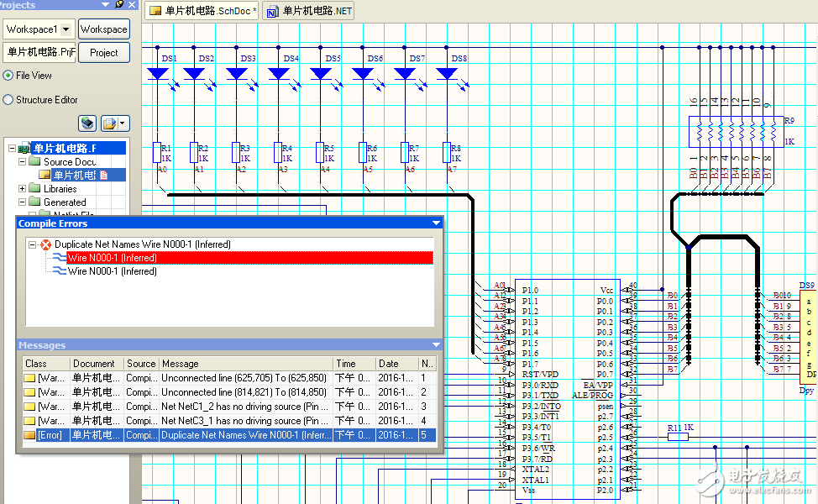Expand the Libraries folder in tree

(23, 189)
